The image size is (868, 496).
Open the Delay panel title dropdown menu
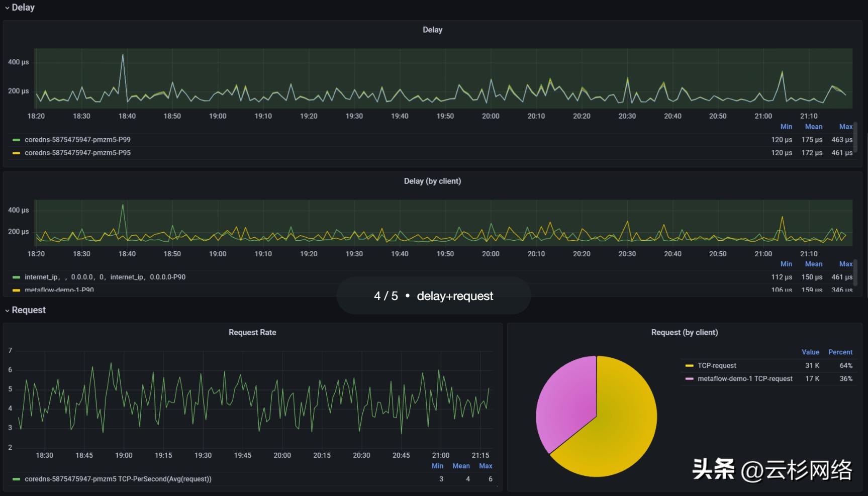[x=432, y=30]
